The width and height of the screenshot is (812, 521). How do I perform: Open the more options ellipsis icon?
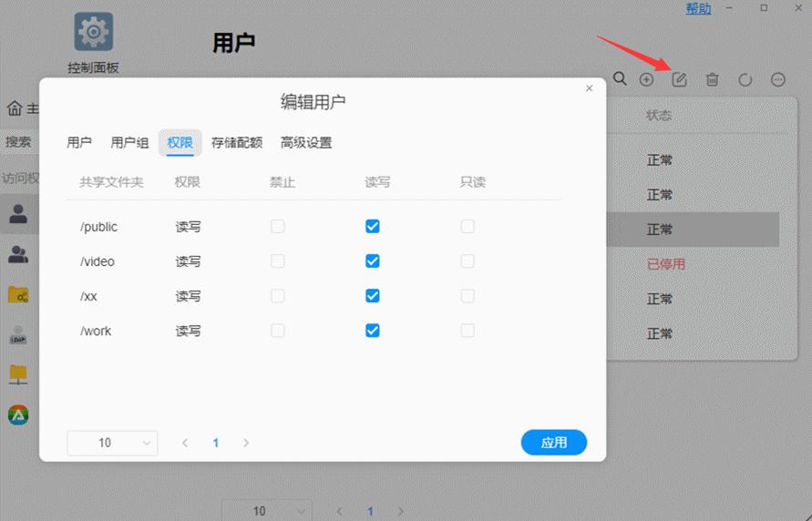coord(777,79)
